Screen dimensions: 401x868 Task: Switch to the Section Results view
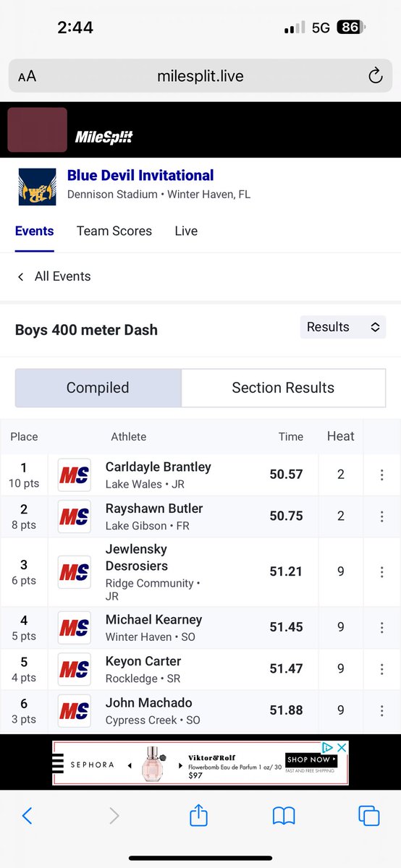pyautogui.click(x=283, y=388)
